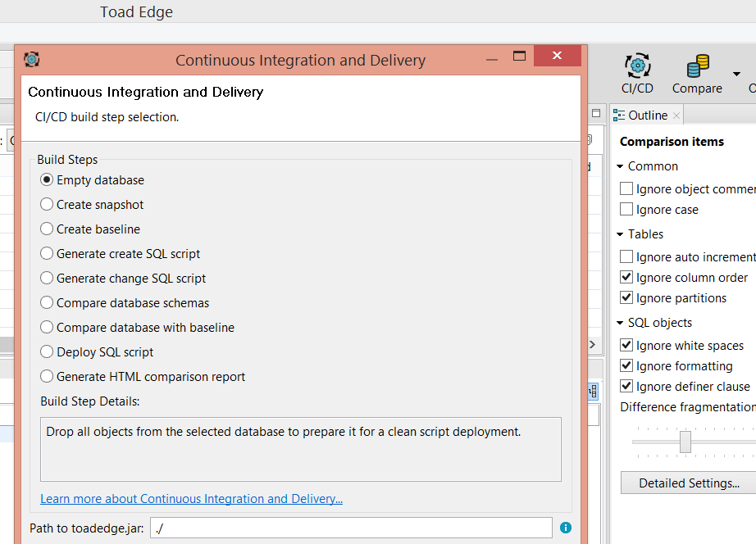Uncheck Ignore column order
Image resolution: width=756 pixels, height=544 pixels.
pos(626,277)
